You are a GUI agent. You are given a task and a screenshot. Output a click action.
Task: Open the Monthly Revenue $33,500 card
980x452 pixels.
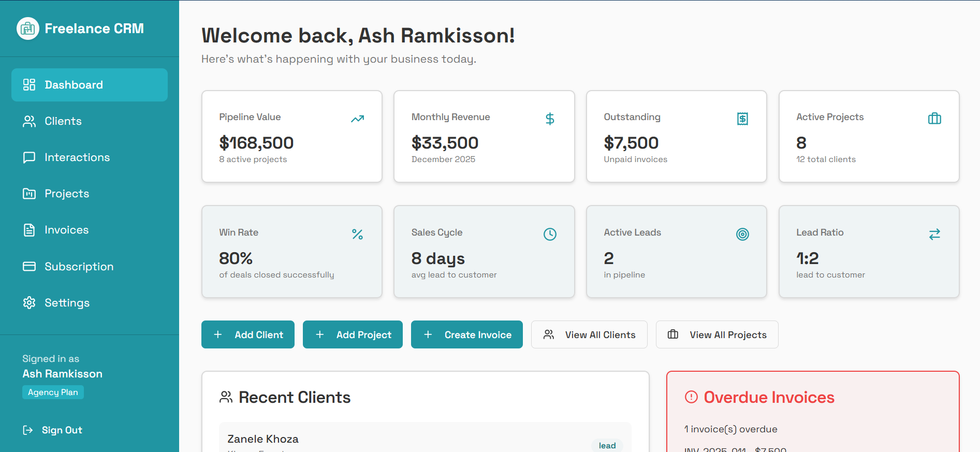coord(484,136)
